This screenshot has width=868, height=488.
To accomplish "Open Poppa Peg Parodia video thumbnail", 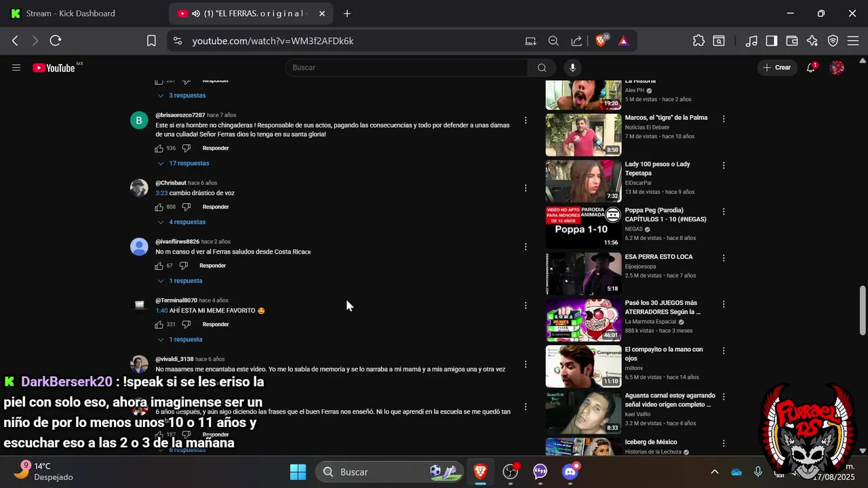I will pyautogui.click(x=583, y=227).
